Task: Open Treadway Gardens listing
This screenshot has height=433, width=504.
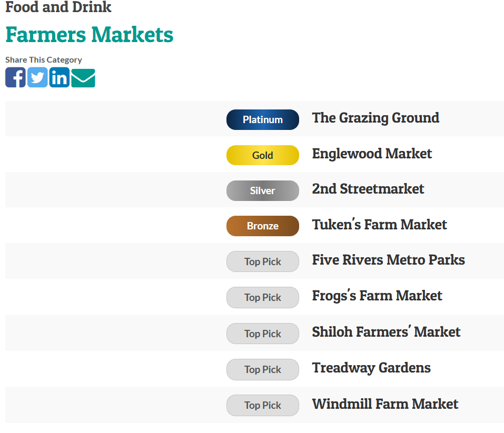Action: pos(371,368)
